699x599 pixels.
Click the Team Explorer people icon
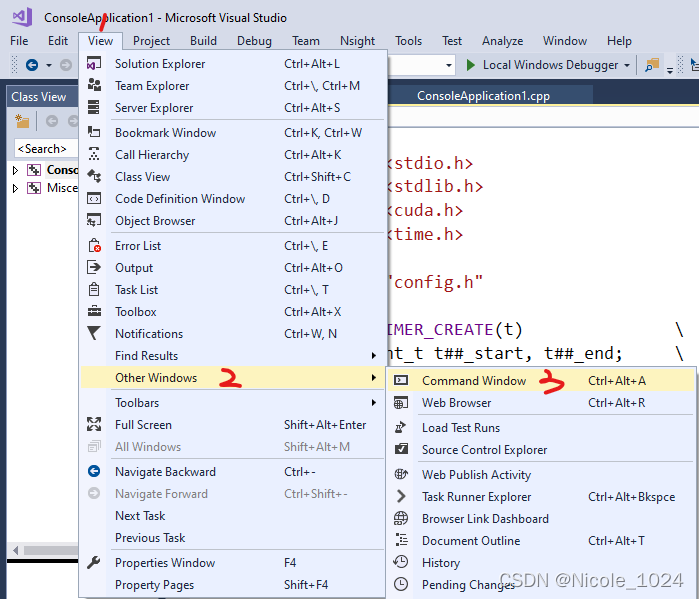coord(94,85)
